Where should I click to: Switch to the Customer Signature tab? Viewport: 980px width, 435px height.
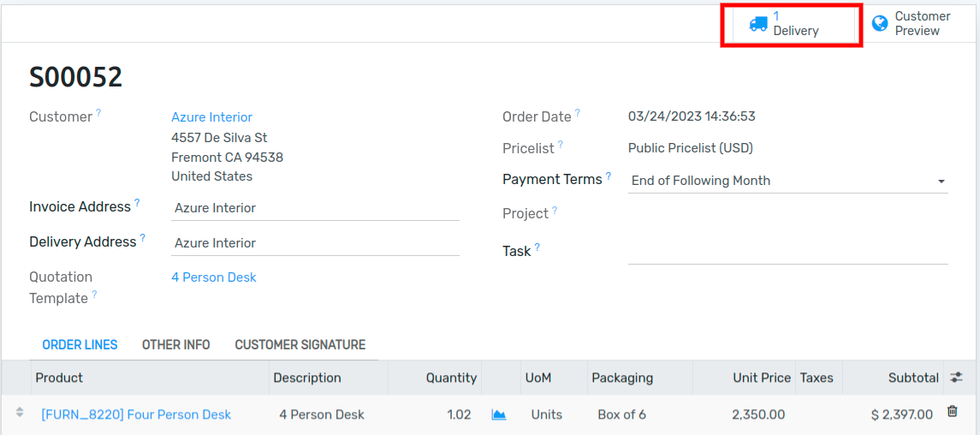coord(300,345)
